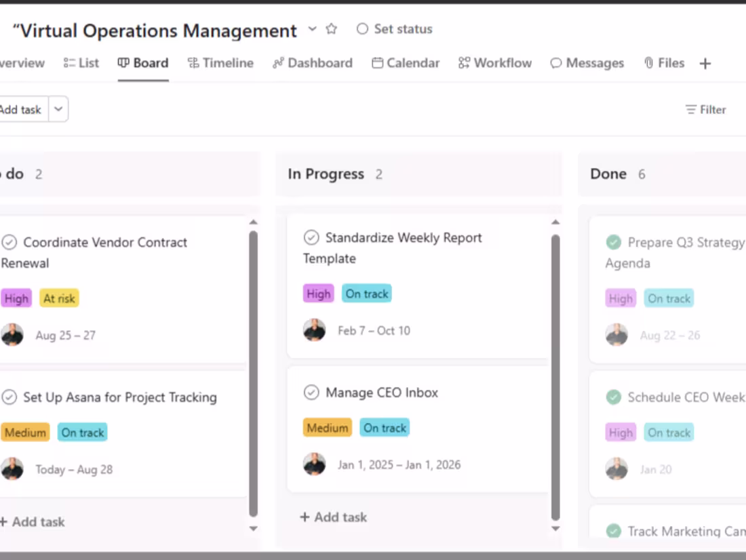Open the project title dropdown chevron
The width and height of the screenshot is (746, 560).
pos(311,30)
